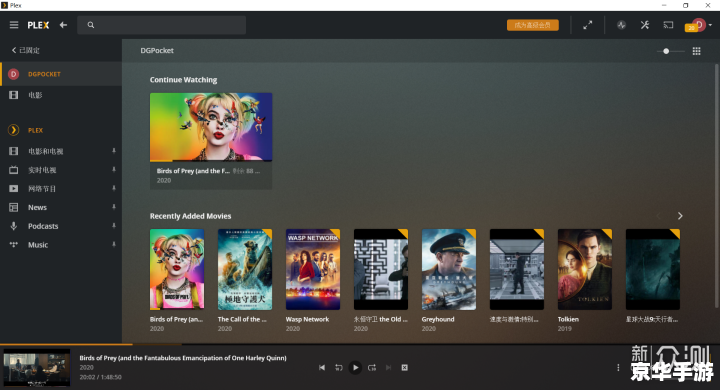Image resolution: width=720 pixels, height=390 pixels.
Task: Open the now playing video thumbnail
Action: [37, 367]
